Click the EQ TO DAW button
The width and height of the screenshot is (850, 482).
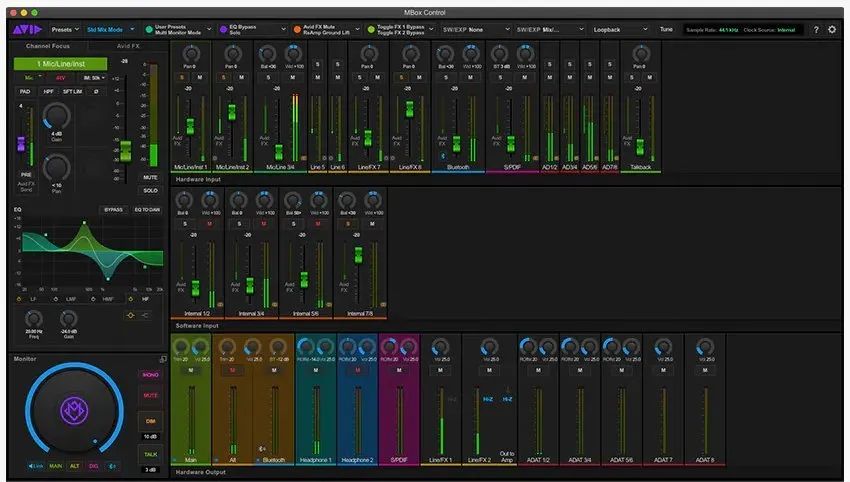pos(147,210)
